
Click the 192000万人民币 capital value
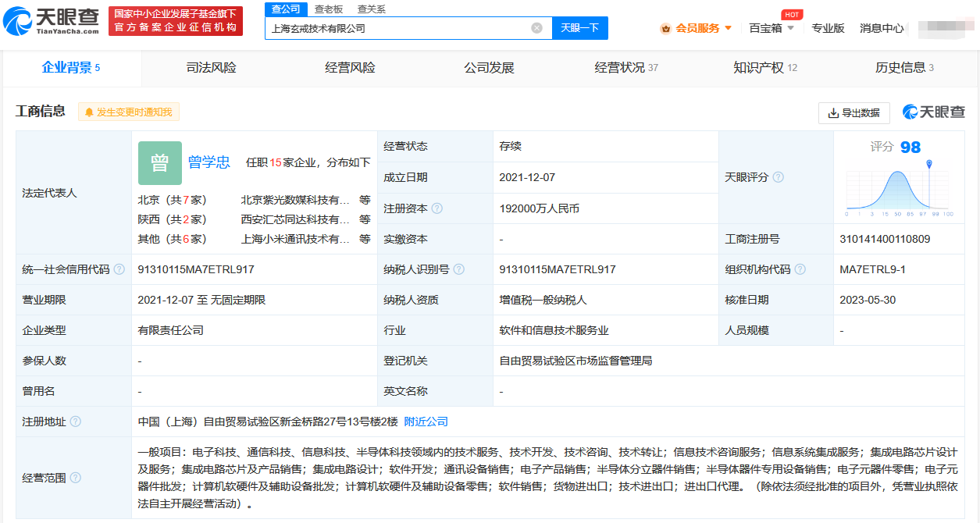coord(540,208)
